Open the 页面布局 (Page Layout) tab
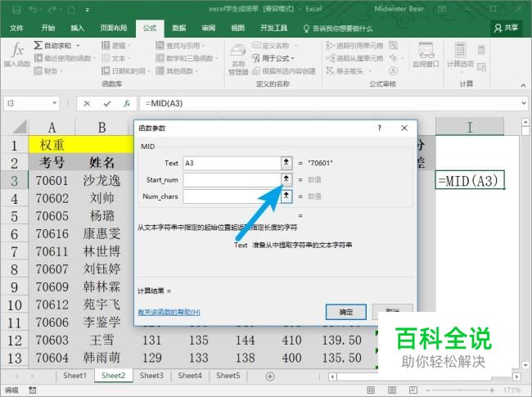The image size is (532, 397). pos(113,28)
